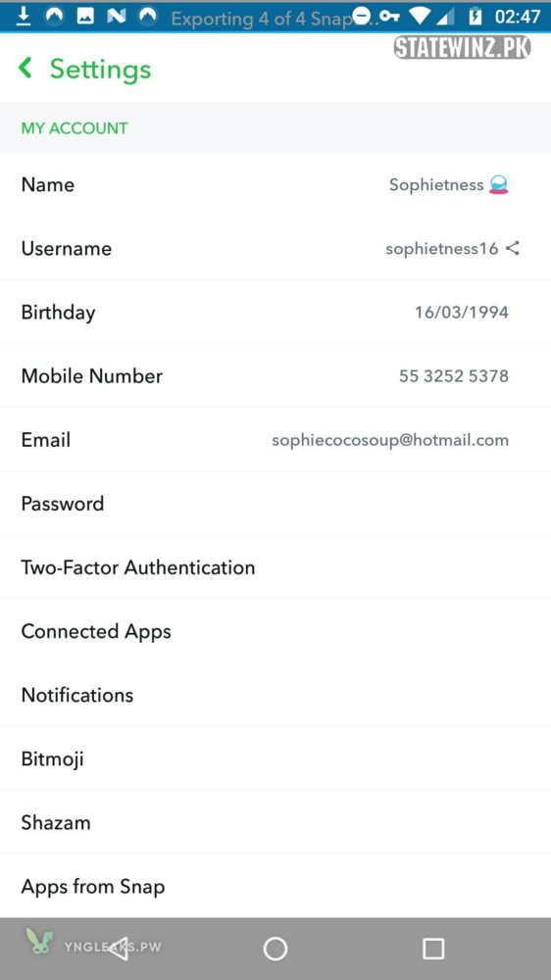
Task: Tap the recent apps square button
Action: coord(433,948)
